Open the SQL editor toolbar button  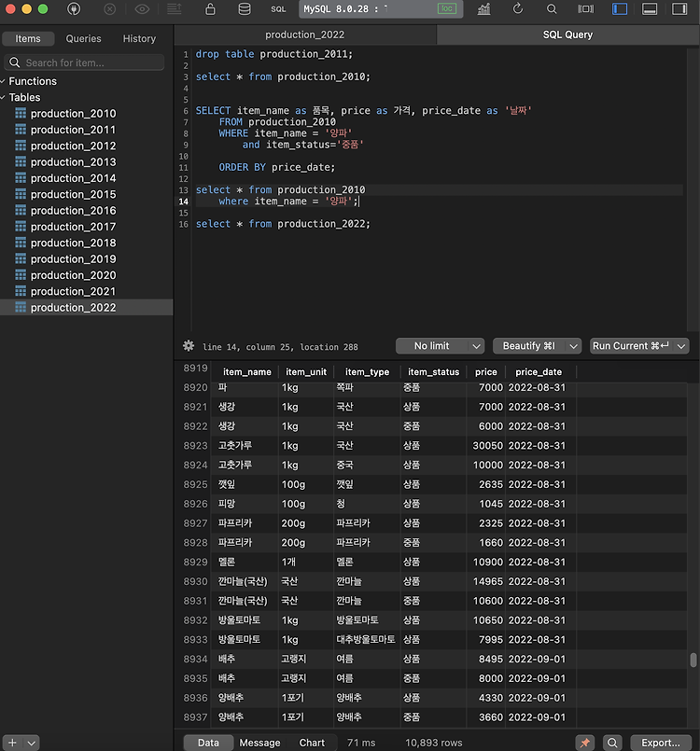click(x=278, y=9)
